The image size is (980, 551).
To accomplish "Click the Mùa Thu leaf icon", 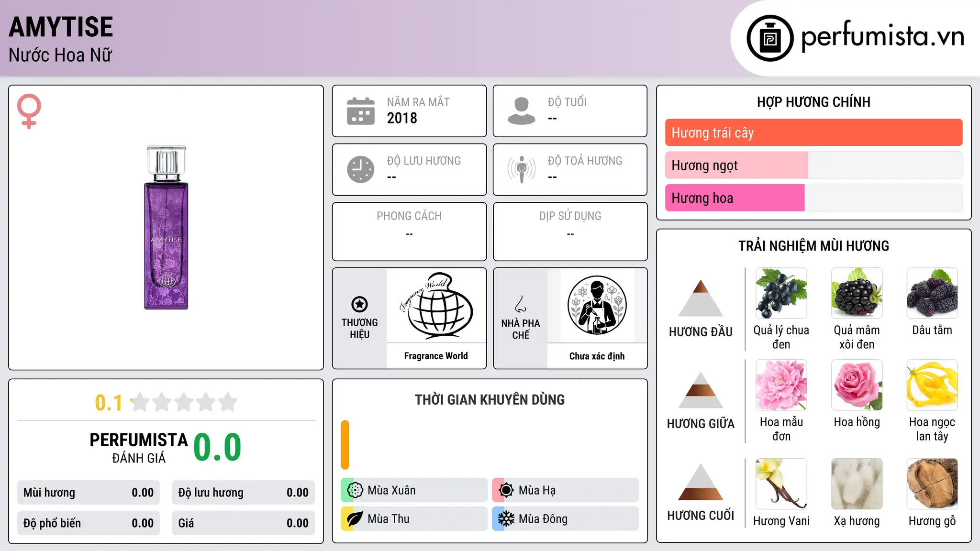I will click(355, 519).
